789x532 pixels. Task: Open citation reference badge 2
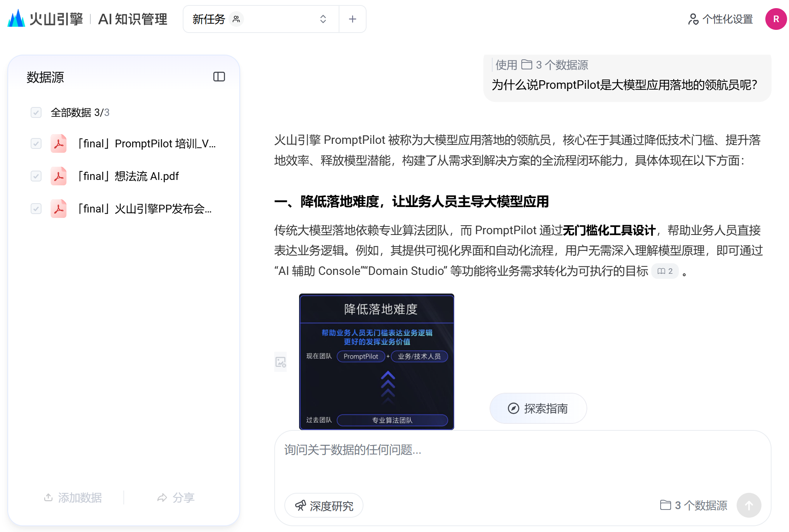pos(665,271)
